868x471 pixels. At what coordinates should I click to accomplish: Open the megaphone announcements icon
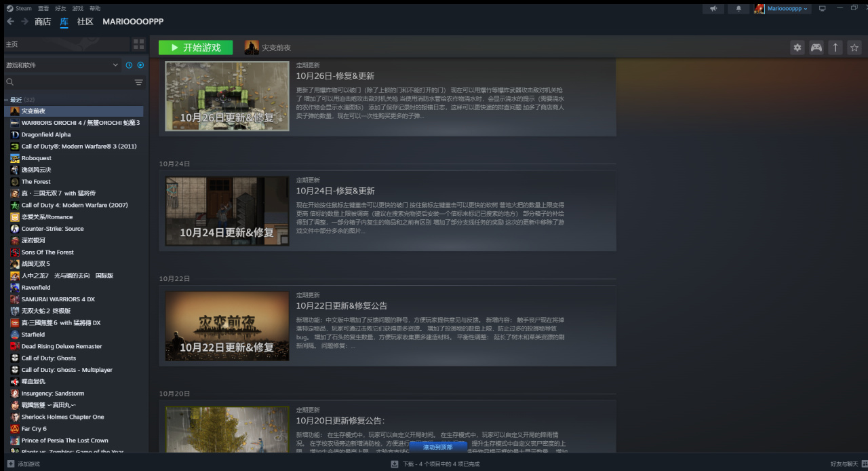click(x=713, y=8)
